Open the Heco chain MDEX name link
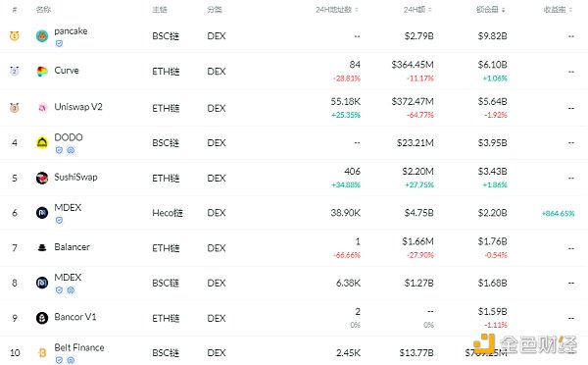 (68, 207)
